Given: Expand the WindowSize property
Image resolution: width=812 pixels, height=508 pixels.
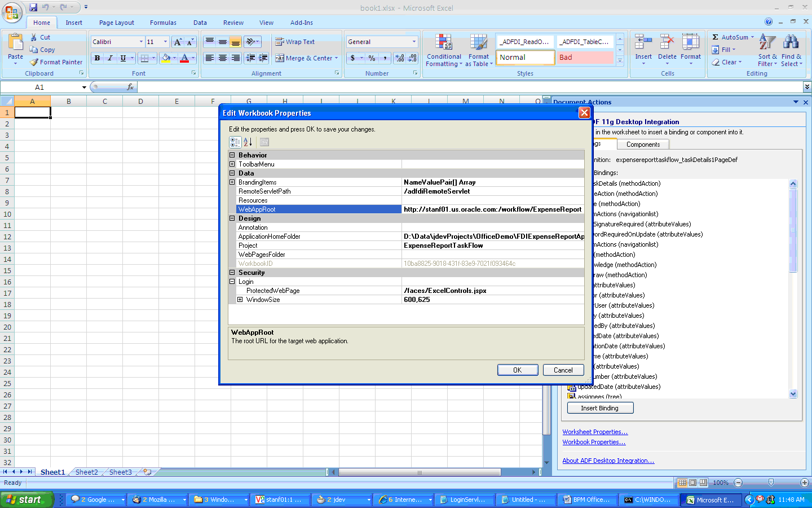Looking at the screenshot, I should point(240,300).
